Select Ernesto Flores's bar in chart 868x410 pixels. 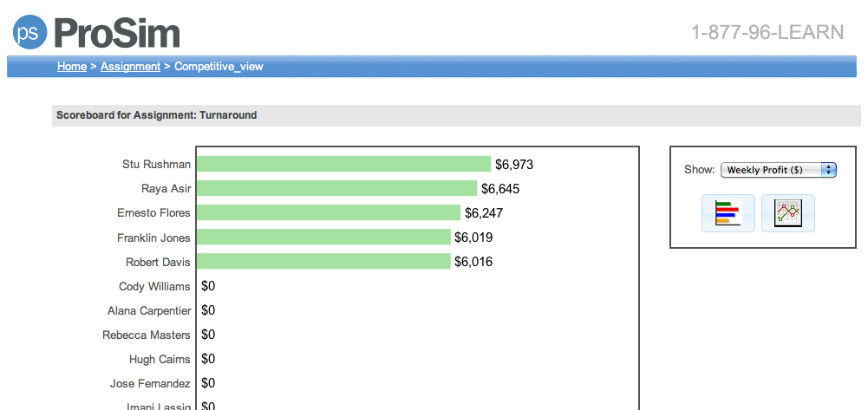click(328, 212)
